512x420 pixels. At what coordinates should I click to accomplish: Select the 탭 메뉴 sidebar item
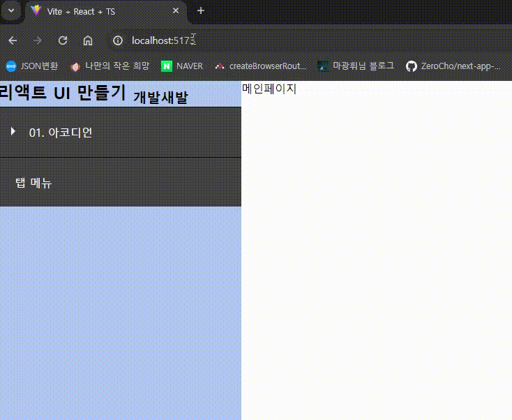pos(121,182)
